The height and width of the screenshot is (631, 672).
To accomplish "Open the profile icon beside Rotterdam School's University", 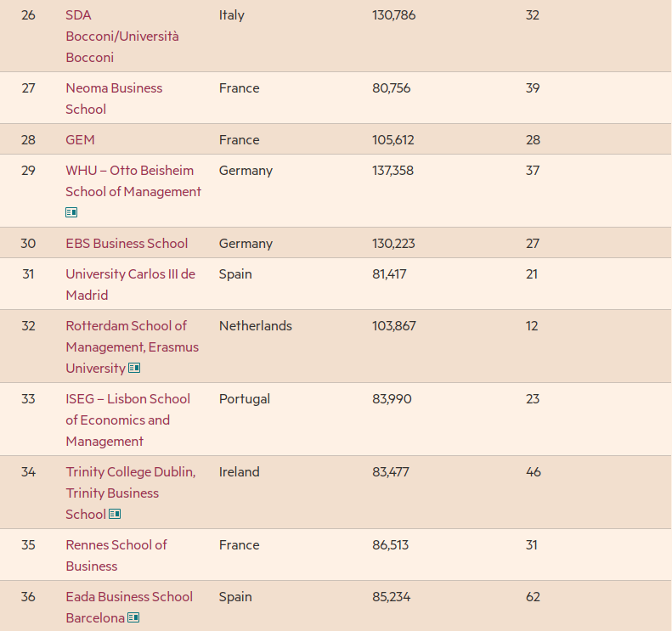I will tap(134, 368).
